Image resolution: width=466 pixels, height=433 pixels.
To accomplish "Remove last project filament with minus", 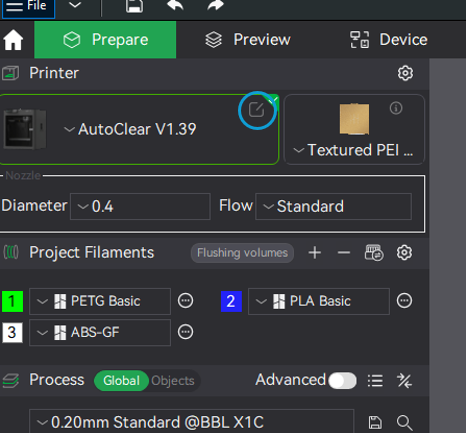I will pyautogui.click(x=344, y=253).
